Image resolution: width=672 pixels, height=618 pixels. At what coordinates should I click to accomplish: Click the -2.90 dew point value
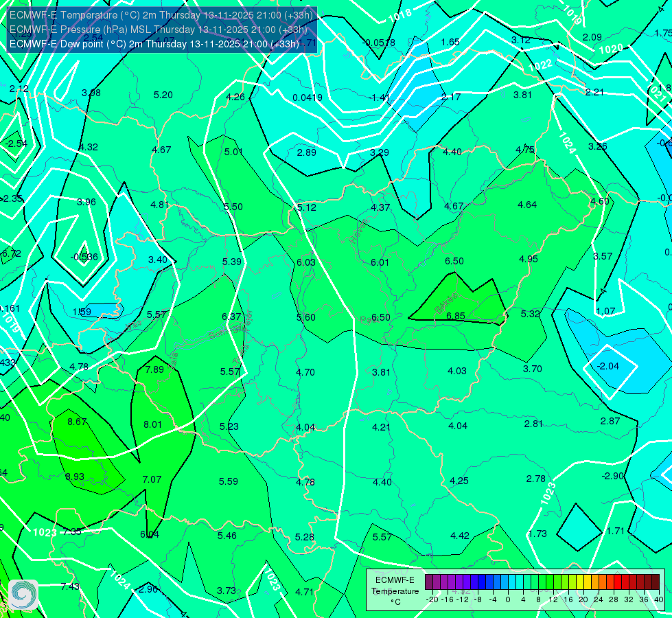click(x=612, y=476)
